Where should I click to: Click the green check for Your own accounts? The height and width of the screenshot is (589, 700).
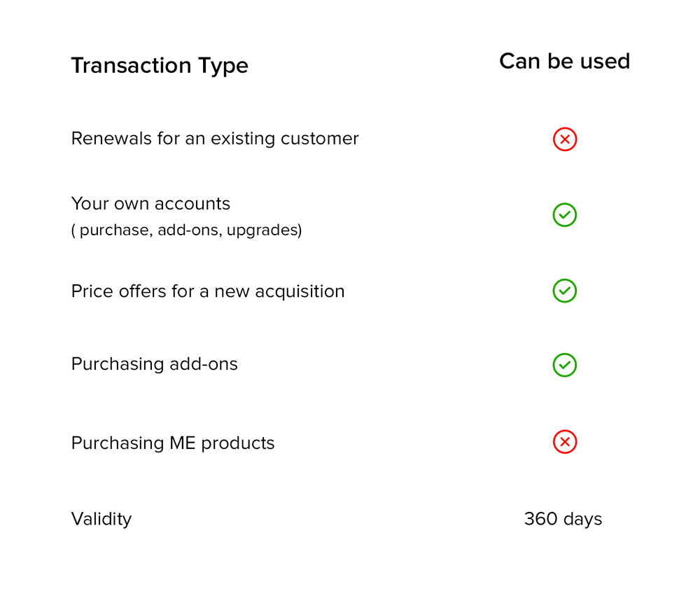[x=565, y=215]
